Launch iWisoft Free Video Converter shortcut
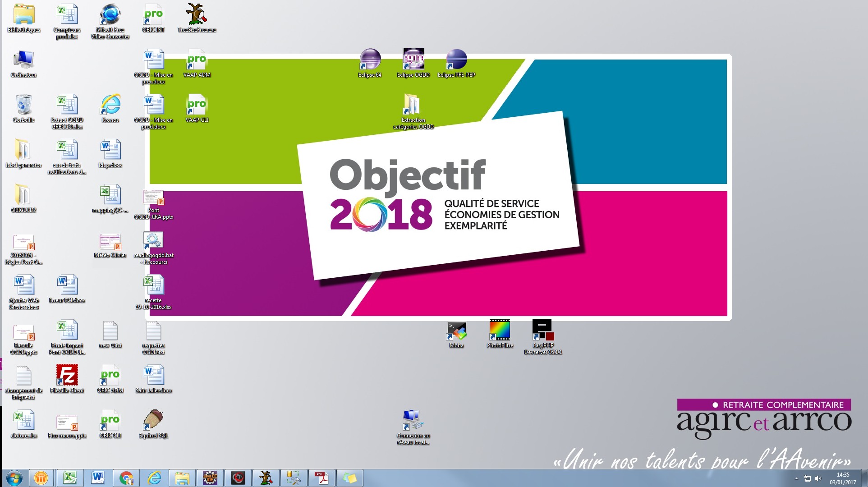The height and width of the screenshot is (487, 868). tap(110, 22)
